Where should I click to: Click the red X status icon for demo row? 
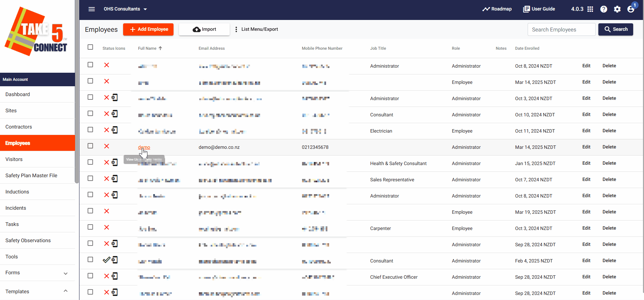pos(107,146)
